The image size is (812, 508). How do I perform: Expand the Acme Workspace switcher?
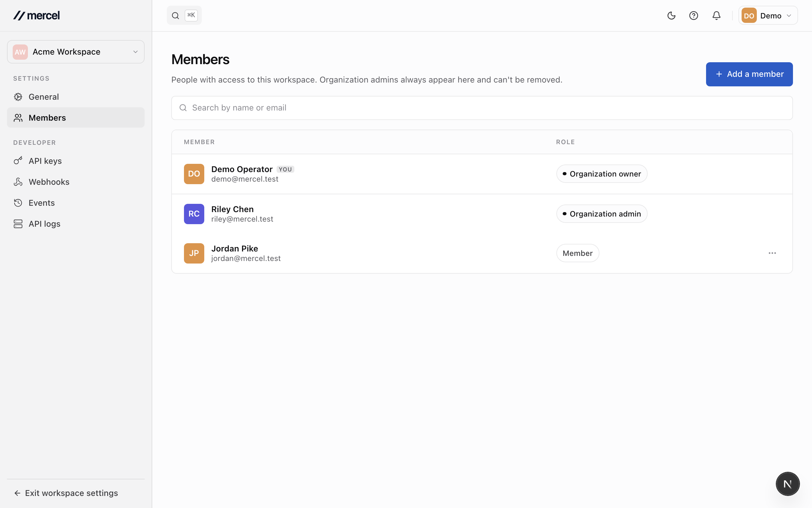tap(76, 52)
